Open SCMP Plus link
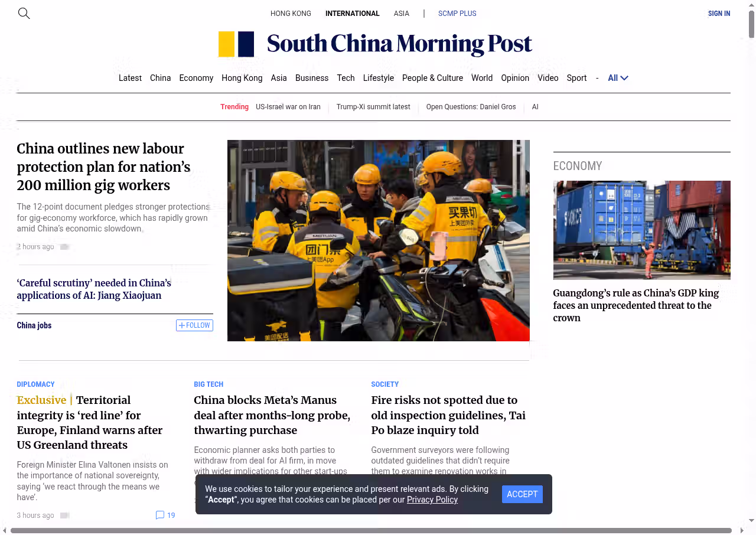 click(457, 14)
